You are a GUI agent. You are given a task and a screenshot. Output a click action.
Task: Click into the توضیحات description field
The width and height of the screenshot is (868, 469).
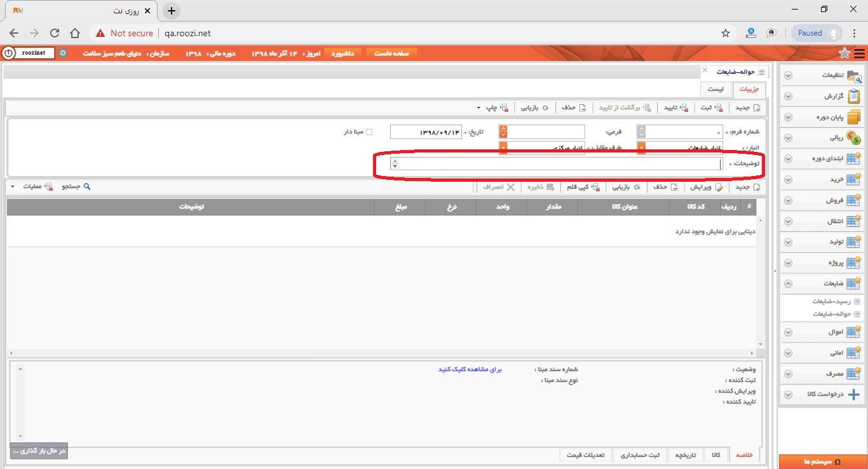557,164
